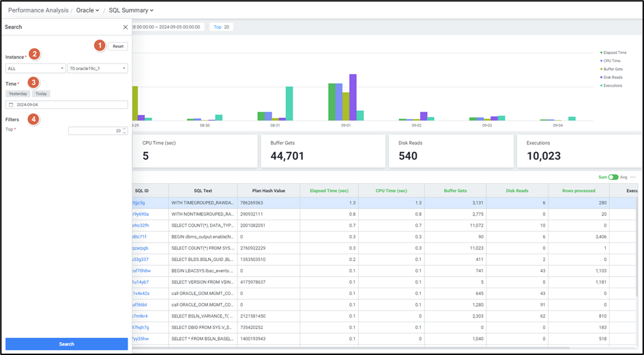Open the SQL Summary breadcrumb menu
Image resolution: width=644 pixels, height=355 pixels.
tap(131, 10)
